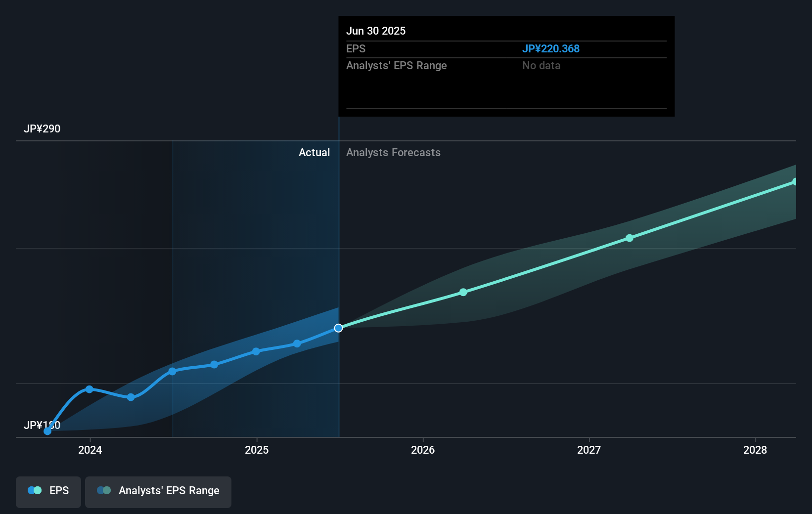
Task: Click the JP¥220.368 EPS value
Action: 551,48
